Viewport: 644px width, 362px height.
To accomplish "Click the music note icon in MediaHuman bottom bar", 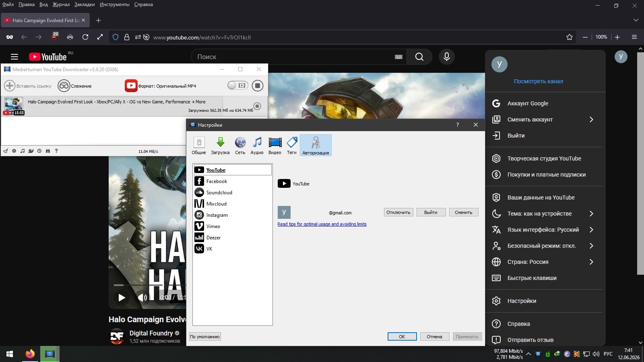I will click(x=23, y=151).
